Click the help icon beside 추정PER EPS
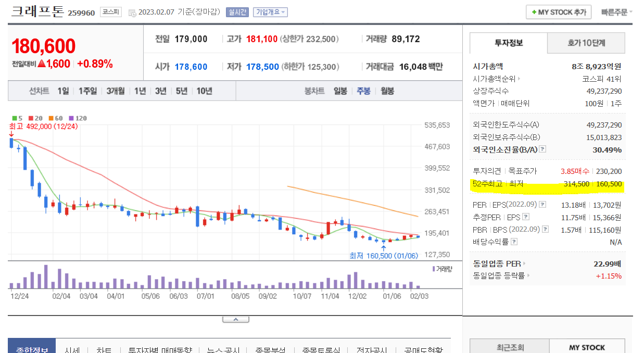Image resolution: width=644 pixels, height=353 pixels. (x=525, y=217)
